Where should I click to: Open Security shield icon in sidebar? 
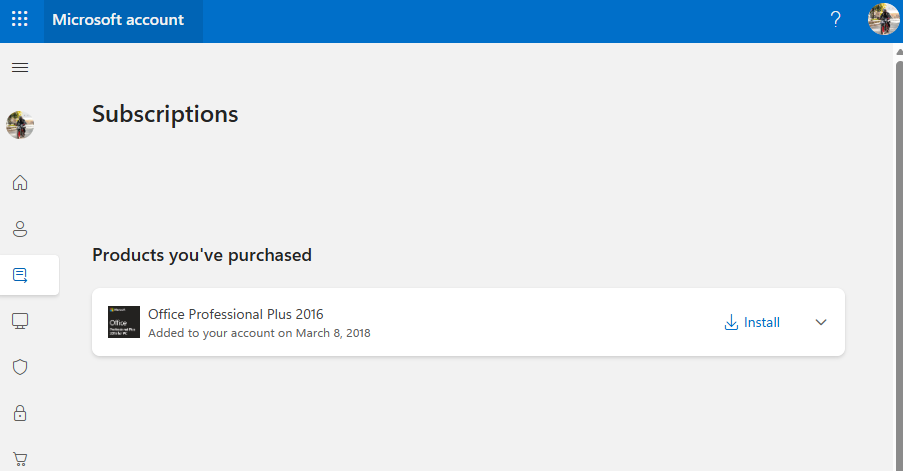[x=20, y=367]
